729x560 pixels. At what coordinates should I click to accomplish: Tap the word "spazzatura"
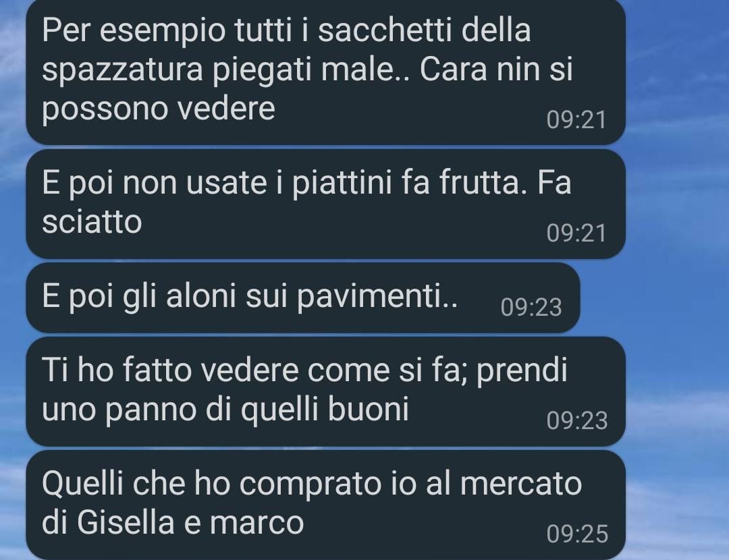click(122, 71)
